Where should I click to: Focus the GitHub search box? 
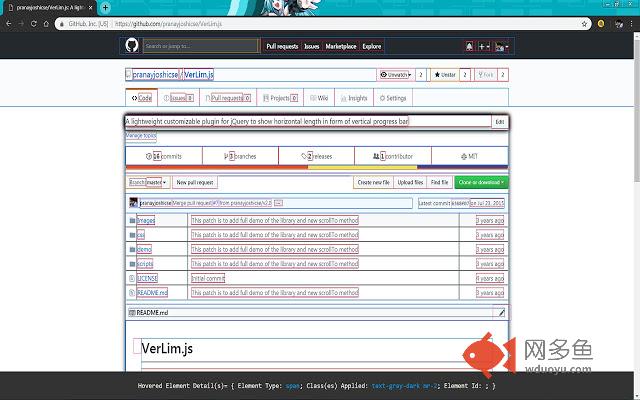(201, 46)
